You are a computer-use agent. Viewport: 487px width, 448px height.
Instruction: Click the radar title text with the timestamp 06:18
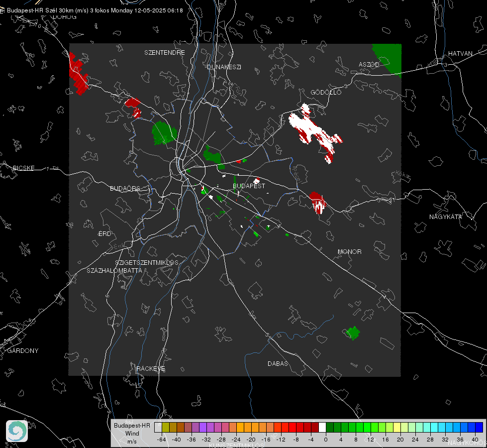click(95, 10)
